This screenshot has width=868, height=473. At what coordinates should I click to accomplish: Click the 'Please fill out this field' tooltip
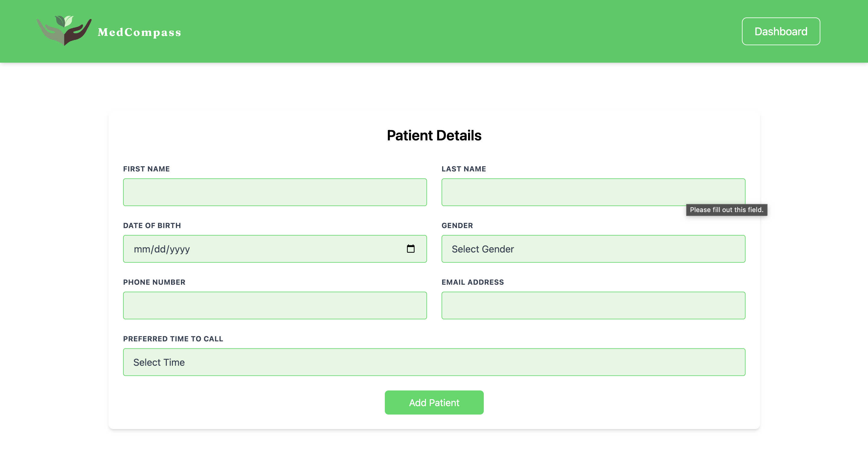tap(726, 210)
